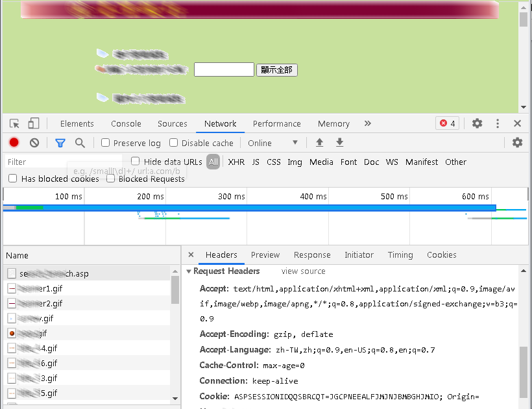532x409 pixels.
Task: Open the network filter bar
Action: [x=60, y=142]
